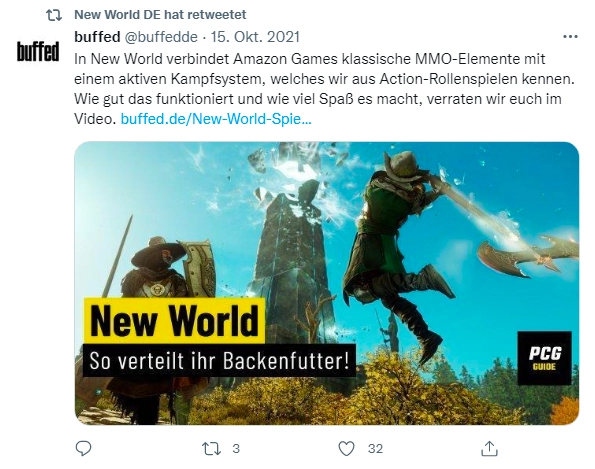
Task: Click the yellow New World title banner
Action: pyautogui.click(x=174, y=321)
